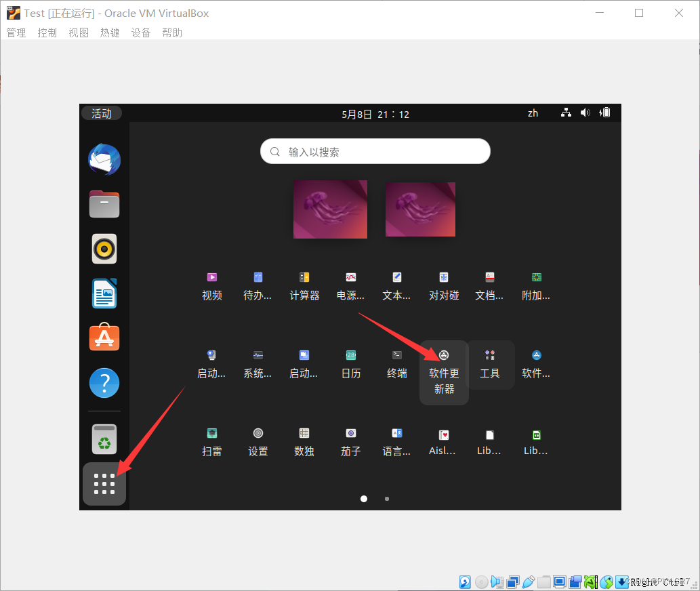Click USB devices status icon in VirtualBox
The width and height of the screenshot is (700, 591).
(528, 582)
